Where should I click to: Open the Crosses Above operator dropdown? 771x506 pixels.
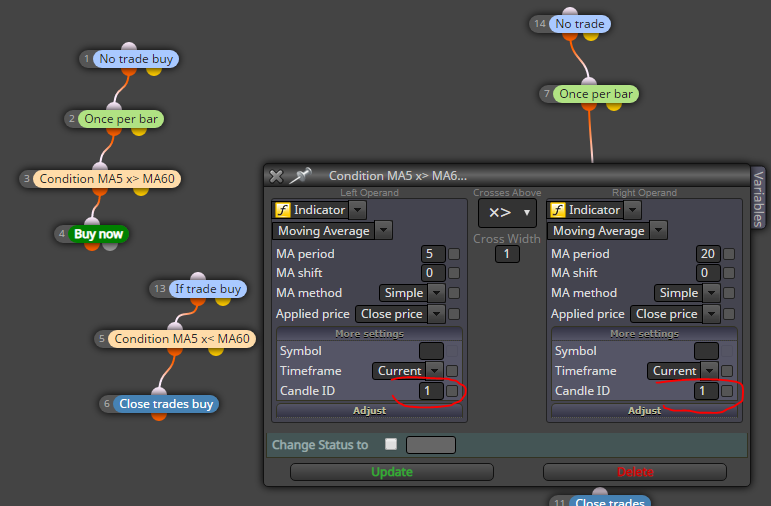pos(507,212)
